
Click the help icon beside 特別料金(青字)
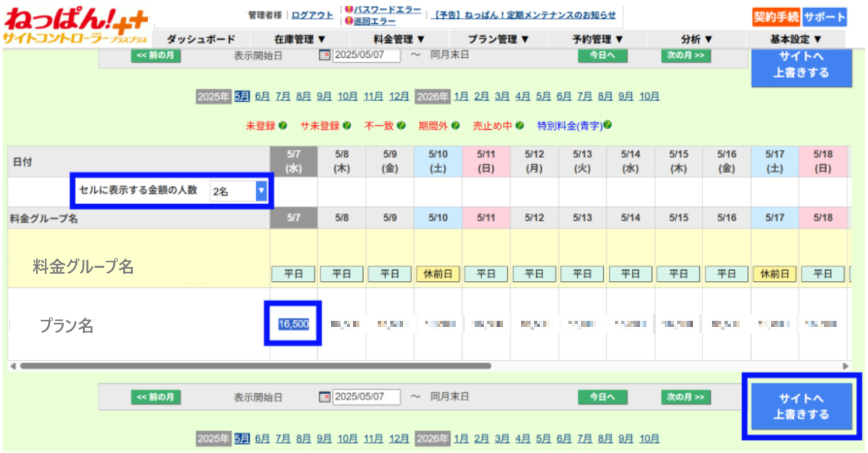pos(608,125)
